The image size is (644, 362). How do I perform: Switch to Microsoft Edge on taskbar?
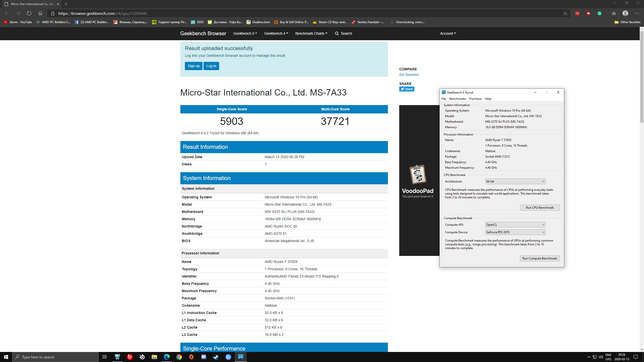pos(167,357)
